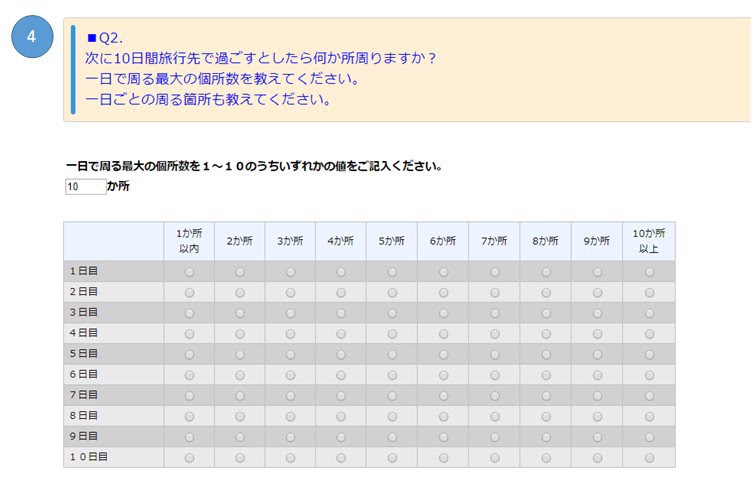Select 1か所以内 for 9日目
This screenshot has height=496, width=753.
pos(189,437)
